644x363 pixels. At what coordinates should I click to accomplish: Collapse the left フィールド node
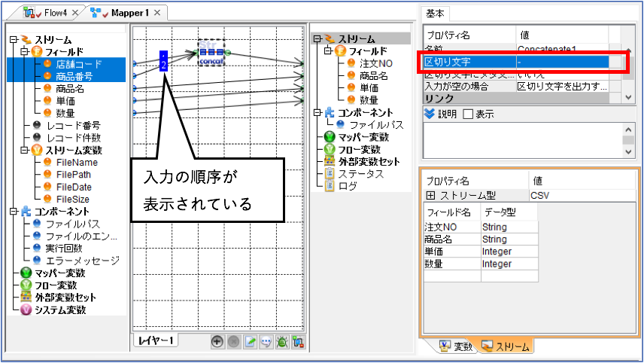[x=24, y=51]
